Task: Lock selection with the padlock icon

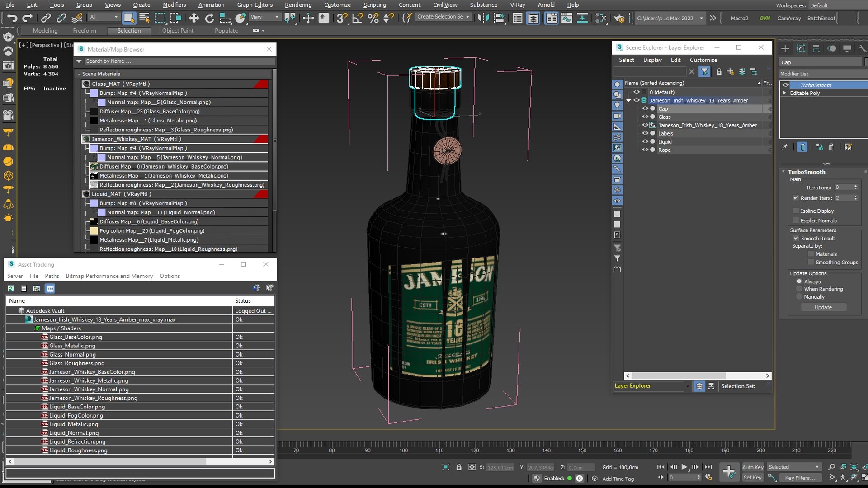Action: [x=459, y=467]
